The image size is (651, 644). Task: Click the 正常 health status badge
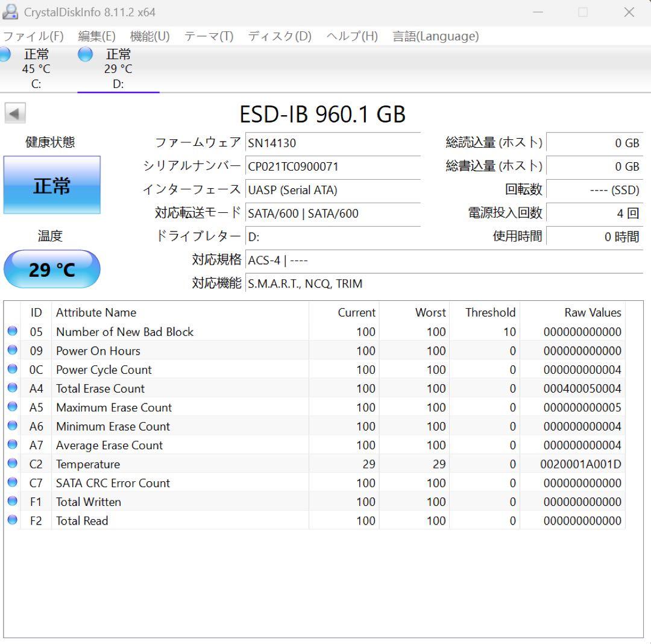pos(52,185)
